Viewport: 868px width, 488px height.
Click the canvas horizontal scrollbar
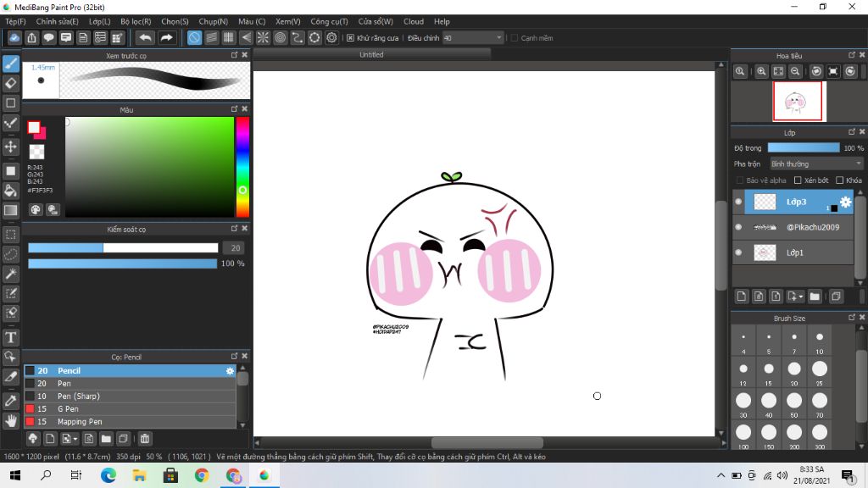[x=487, y=442]
